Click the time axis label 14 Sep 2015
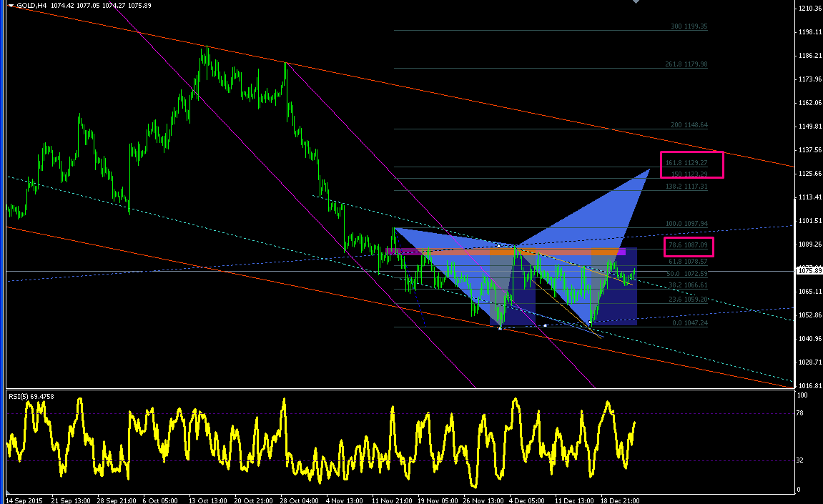 (x=24, y=501)
